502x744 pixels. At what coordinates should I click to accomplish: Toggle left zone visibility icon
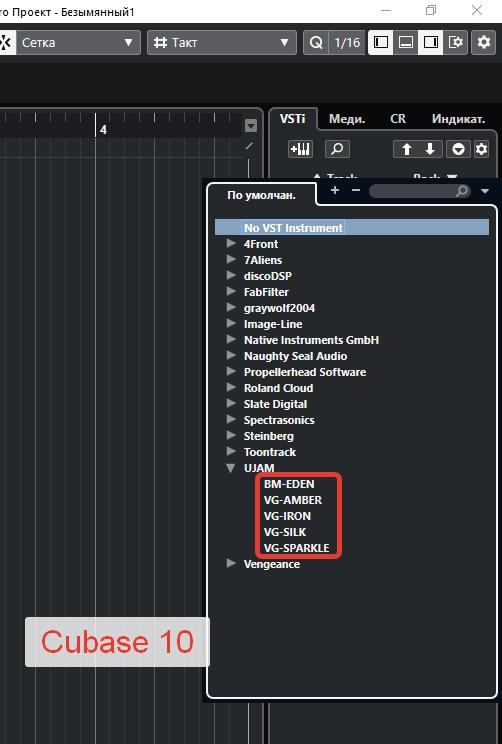click(x=381, y=43)
